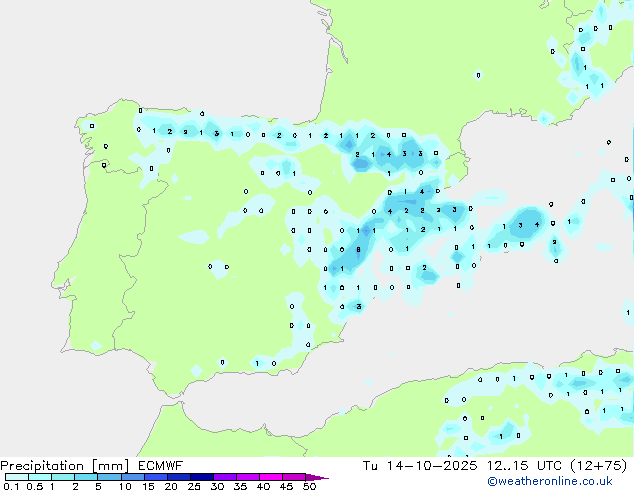Image resolution: width=634 pixels, height=490 pixels.
Task: Click the '12..15 UTC' time range text
Action: [524, 466]
